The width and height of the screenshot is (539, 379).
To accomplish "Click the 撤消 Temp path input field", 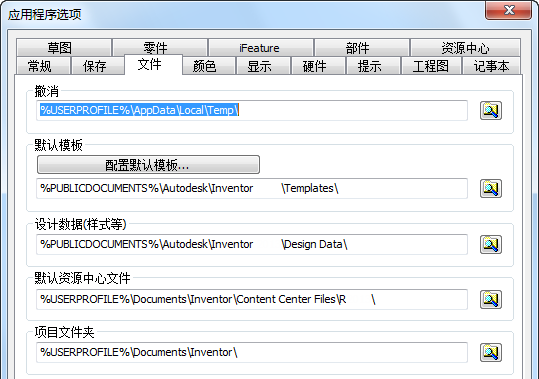I will coord(252,110).
